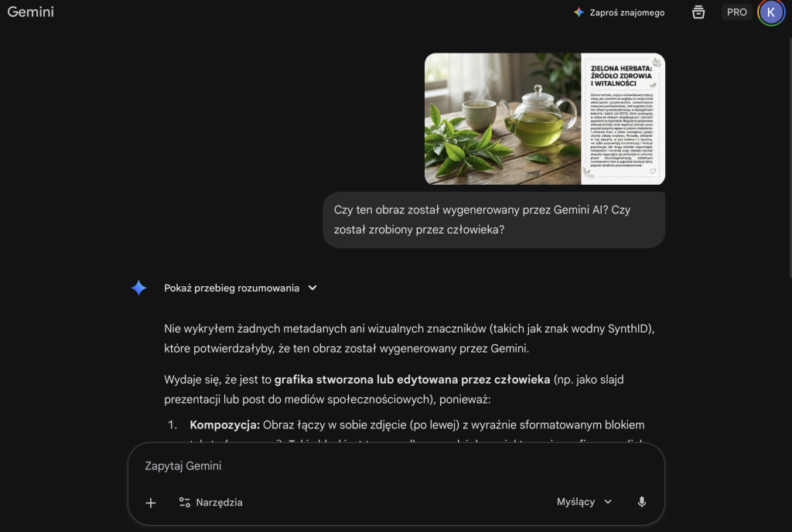Click the user question message bubble
The image size is (792, 532).
click(x=493, y=220)
